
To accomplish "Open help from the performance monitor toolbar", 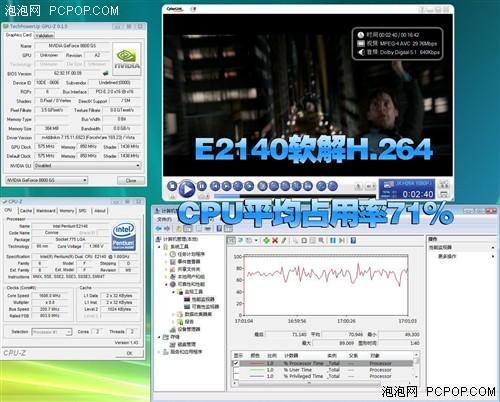I will tap(353, 240).
